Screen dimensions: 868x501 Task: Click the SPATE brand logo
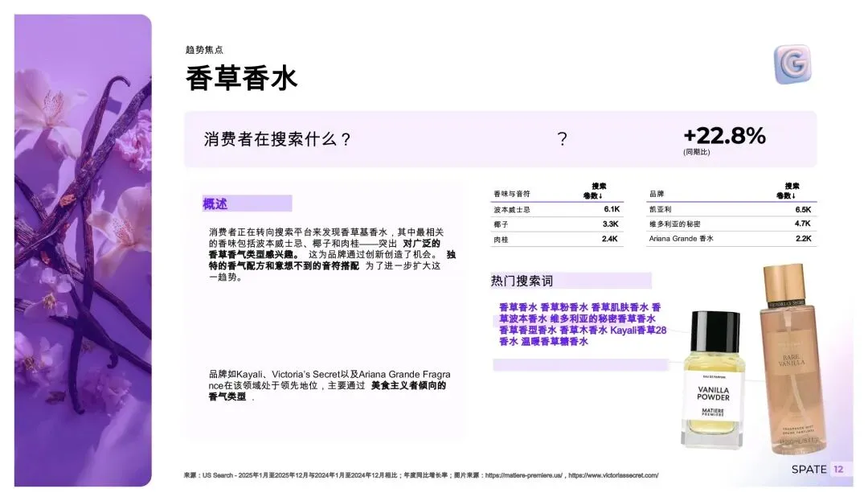coord(809,470)
